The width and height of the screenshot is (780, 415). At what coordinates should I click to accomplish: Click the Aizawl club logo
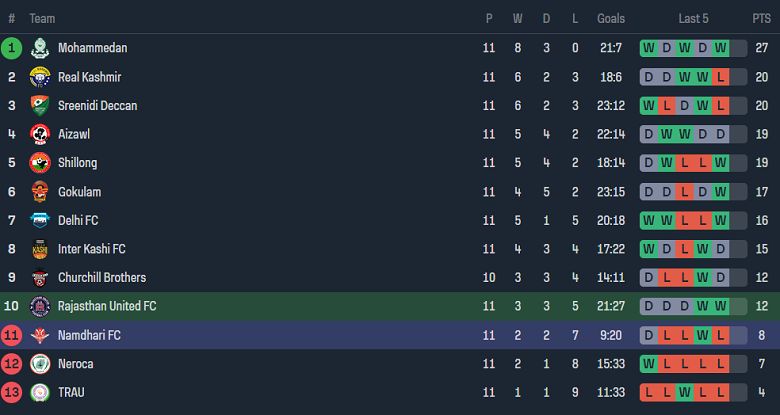pyautogui.click(x=40, y=134)
